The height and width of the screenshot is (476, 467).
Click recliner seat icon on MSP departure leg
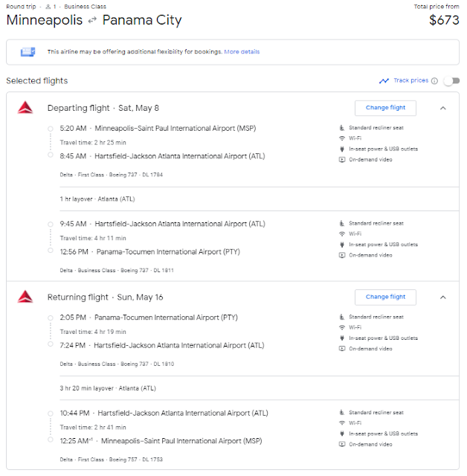coord(342,128)
